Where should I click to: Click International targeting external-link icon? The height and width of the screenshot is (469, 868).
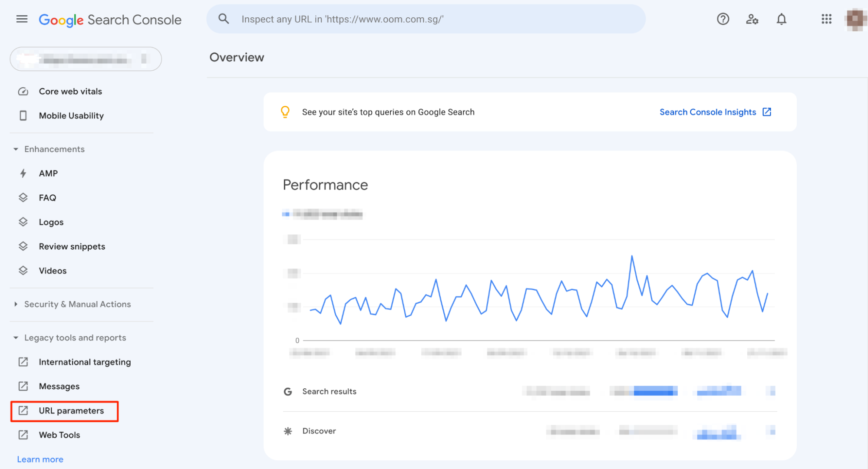tap(23, 362)
